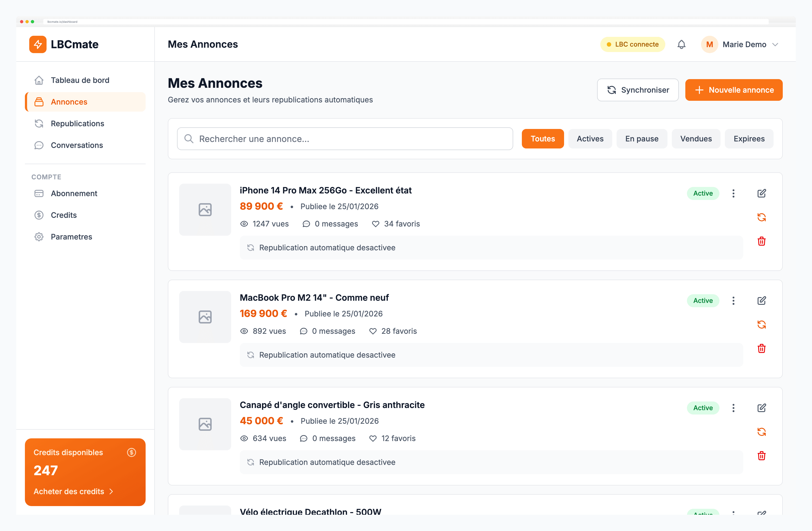Show only En pause listings
This screenshot has height=531, width=812.
click(641, 139)
